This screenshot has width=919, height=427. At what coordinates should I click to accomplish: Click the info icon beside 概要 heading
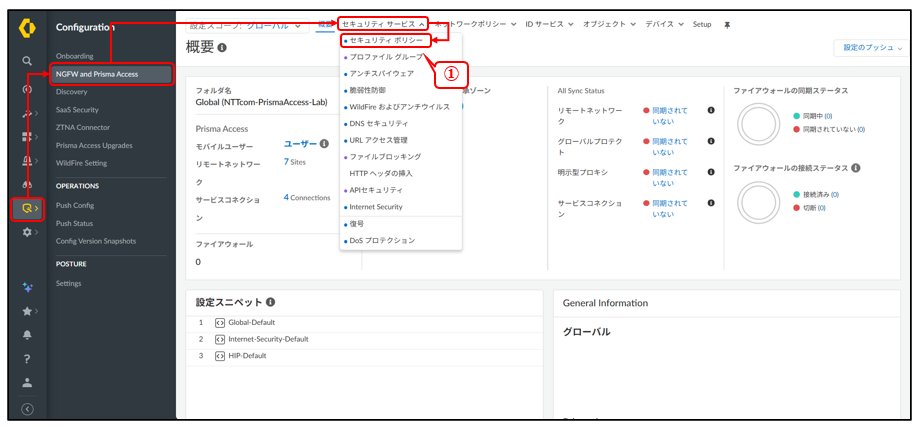coord(222,47)
